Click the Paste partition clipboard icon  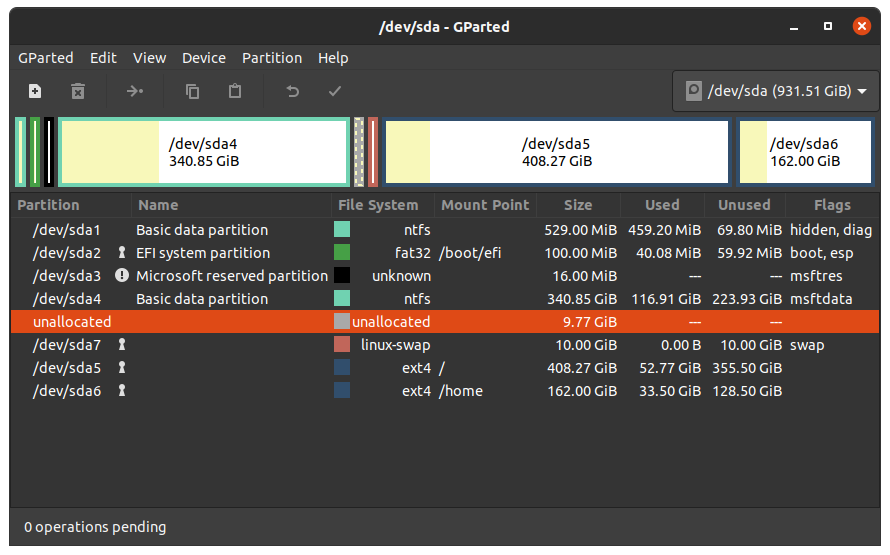[x=235, y=91]
